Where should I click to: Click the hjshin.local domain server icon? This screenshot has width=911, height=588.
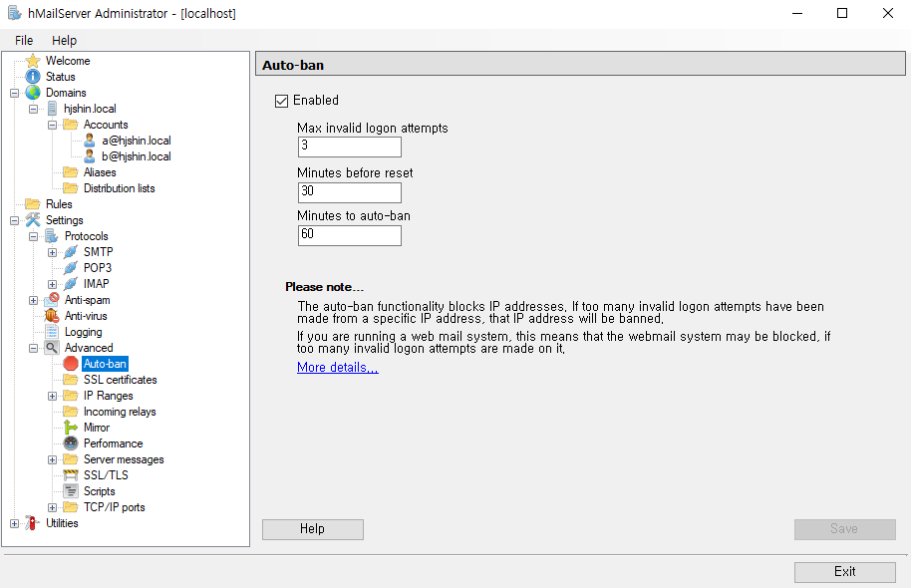(x=52, y=109)
